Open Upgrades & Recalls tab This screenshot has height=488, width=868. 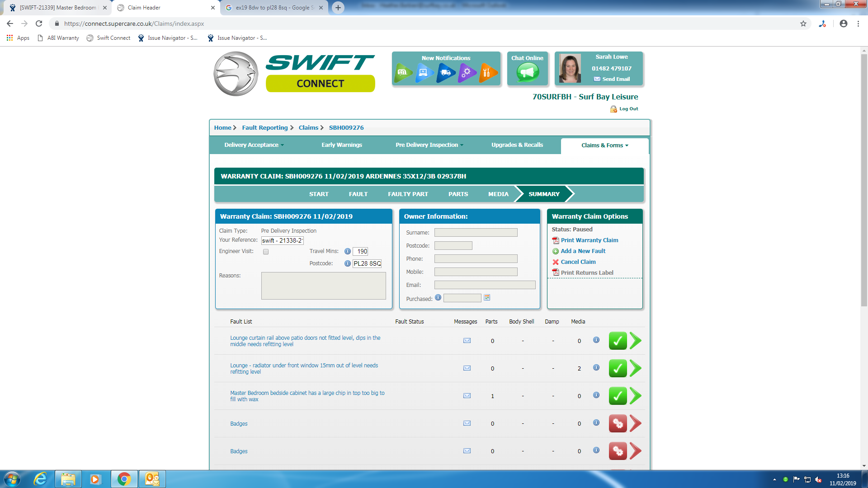517,145
